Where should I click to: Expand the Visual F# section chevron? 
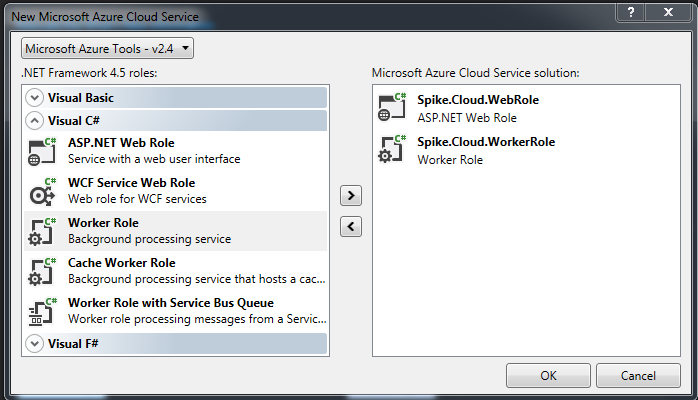pyautogui.click(x=34, y=343)
